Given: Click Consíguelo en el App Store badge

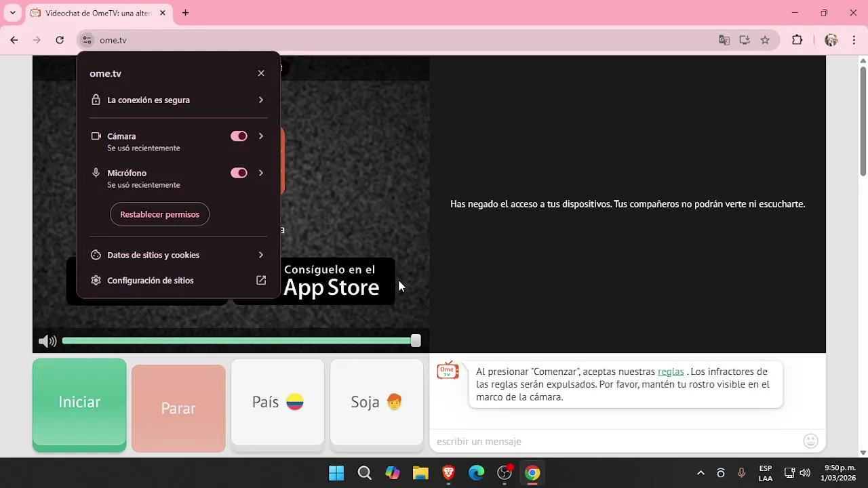Looking at the screenshot, I should [314, 281].
